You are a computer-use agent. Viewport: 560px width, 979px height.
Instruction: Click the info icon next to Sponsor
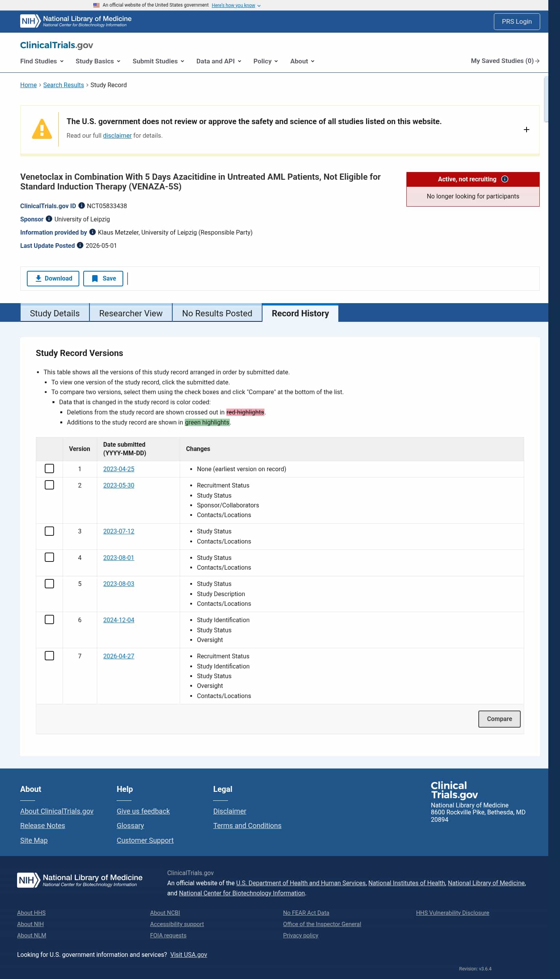(x=49, y=219)
